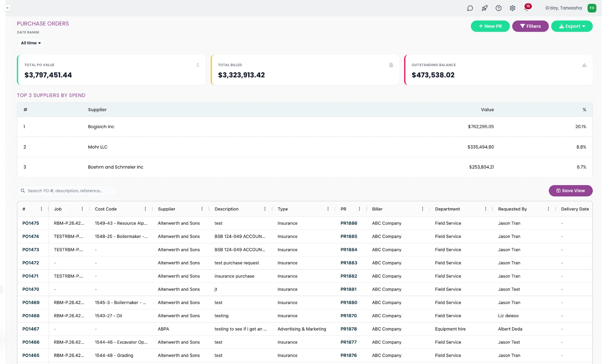Screen dimensions: 602x364
Task: Open the help question mark icon
Action: (x=498, y=8)
